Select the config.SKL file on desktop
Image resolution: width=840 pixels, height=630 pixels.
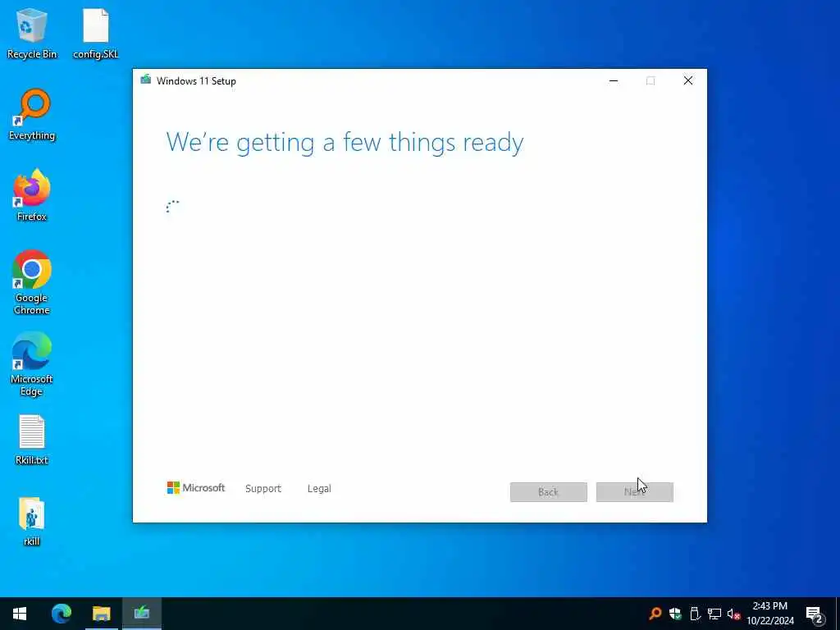click(95, 33)
